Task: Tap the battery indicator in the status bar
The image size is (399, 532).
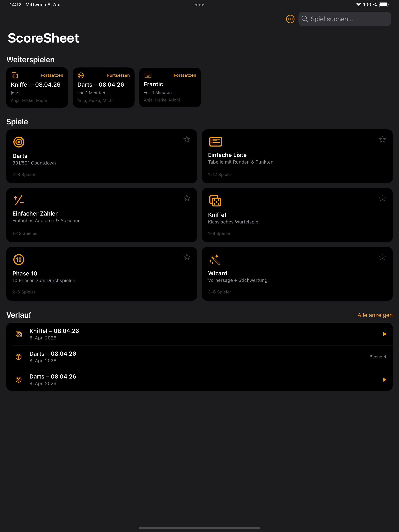Action: [x=384, y=5]
